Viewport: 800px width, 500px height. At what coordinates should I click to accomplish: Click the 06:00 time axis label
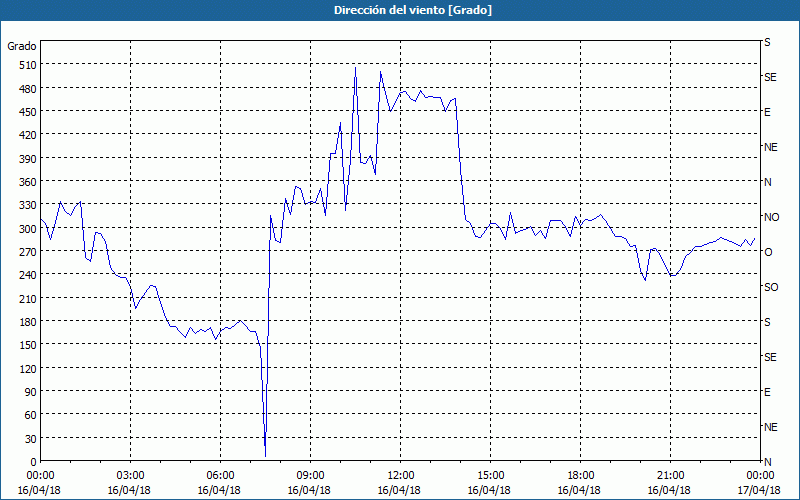[x=220, y=476]
